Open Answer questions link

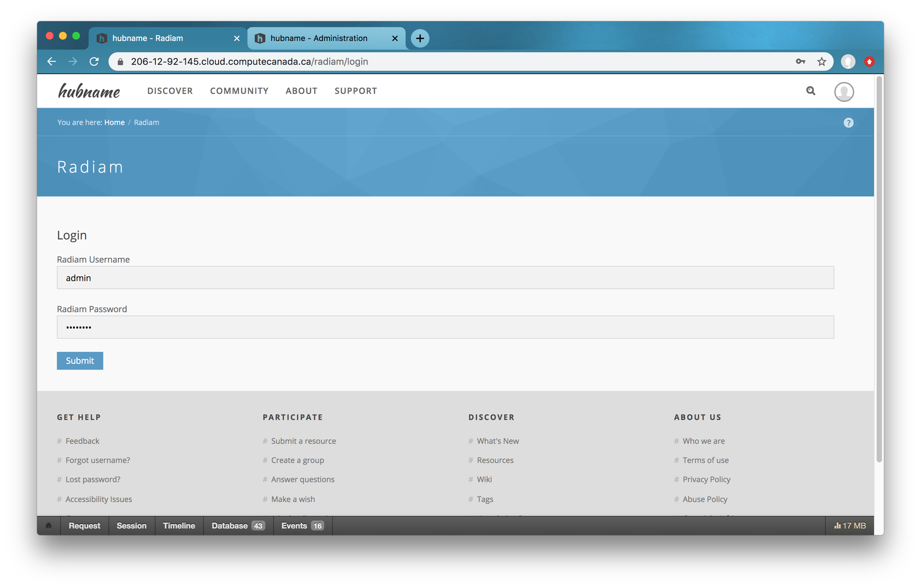coord(303,479)
